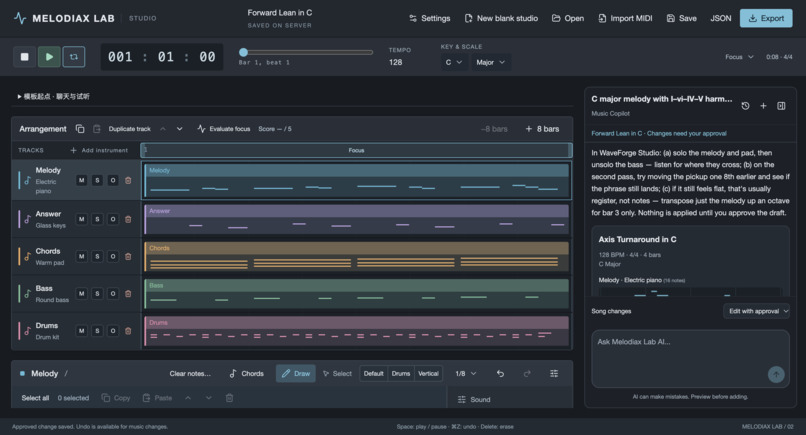Click the paste icon next to Arrangement
The image size is (806, 435).
[x=97, y=129]
